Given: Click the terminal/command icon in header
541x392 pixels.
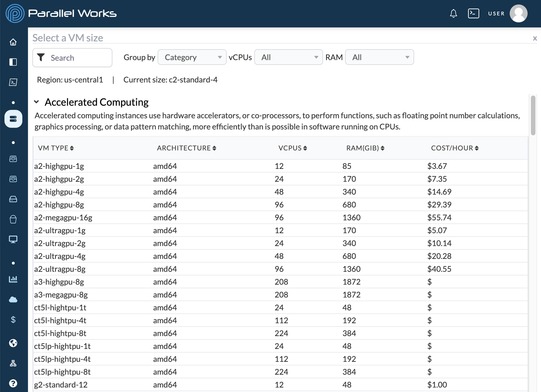Looking at the screenshot, I should tap(473, 13).
